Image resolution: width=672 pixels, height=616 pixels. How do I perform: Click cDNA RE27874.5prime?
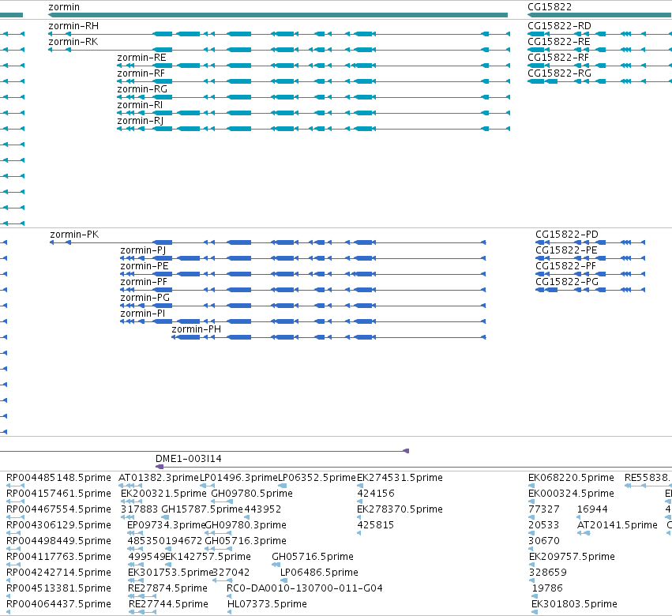point(167,588)
